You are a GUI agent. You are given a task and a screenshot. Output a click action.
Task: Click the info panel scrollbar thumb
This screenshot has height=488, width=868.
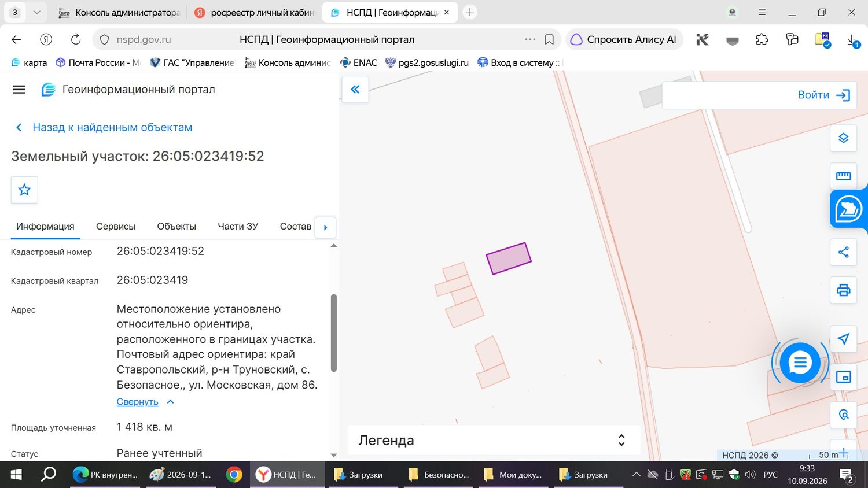[x=333, y=332]
